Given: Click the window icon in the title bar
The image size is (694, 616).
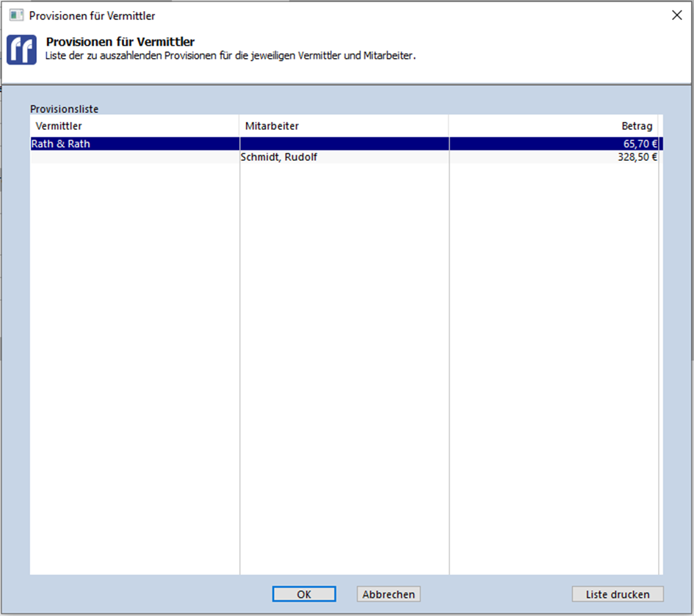Looking at the screenshot, I should 16,15.
